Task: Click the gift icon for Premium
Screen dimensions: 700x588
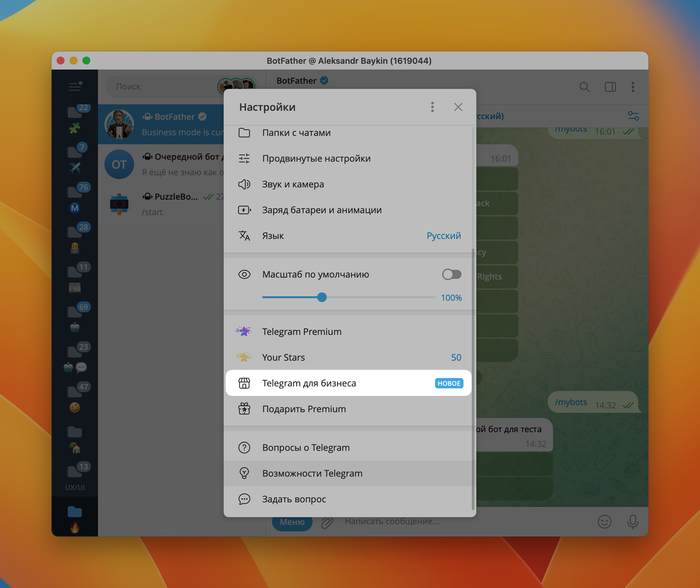Action: (x=244, y=409)
